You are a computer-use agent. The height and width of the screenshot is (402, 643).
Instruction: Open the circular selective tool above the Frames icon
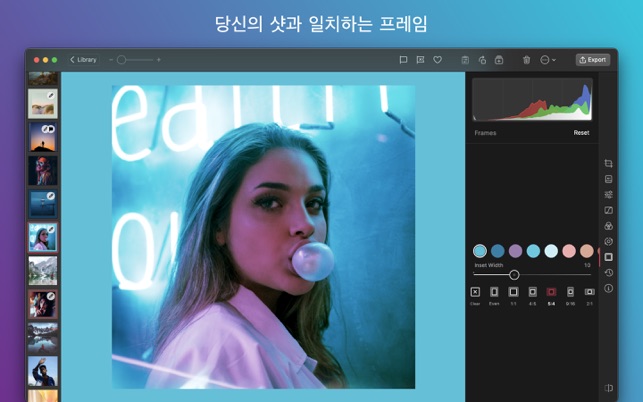pos(609,241)
